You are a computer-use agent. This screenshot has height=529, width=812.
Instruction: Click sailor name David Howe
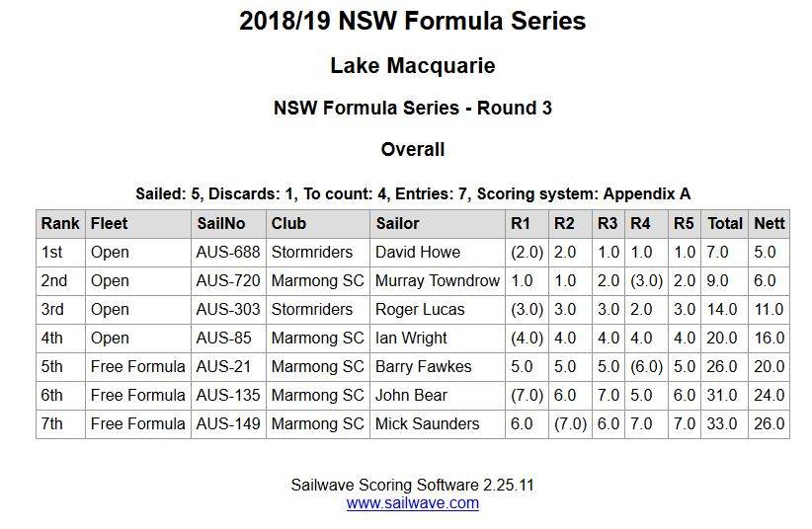[x=417, y=253]
